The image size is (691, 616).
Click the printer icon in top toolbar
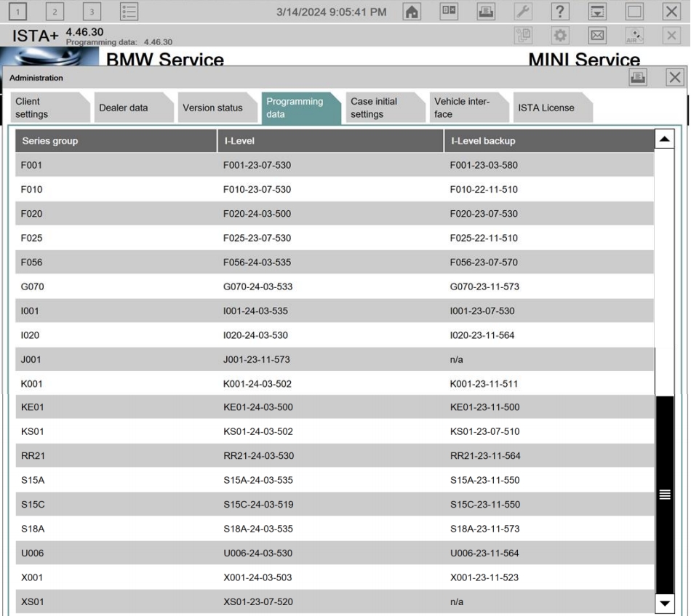click(487, 12)
